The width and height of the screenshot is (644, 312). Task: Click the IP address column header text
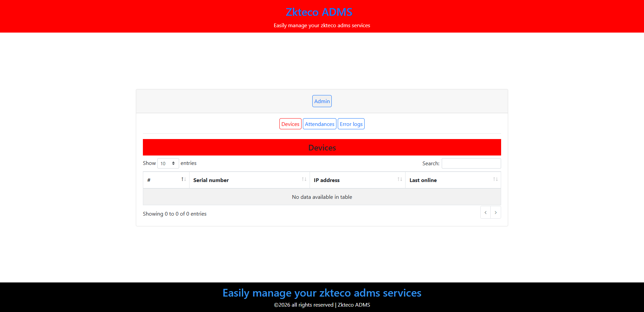point(327,180)
